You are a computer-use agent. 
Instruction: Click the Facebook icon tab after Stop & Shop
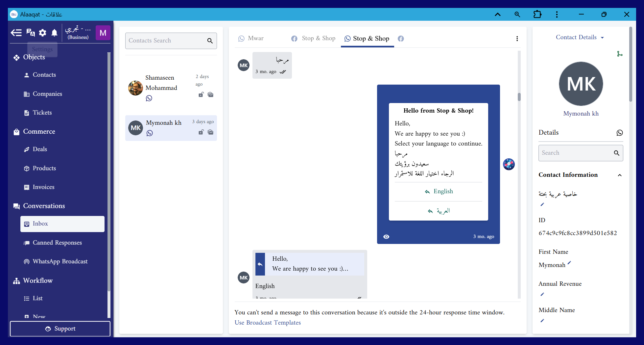click(401, 39)
